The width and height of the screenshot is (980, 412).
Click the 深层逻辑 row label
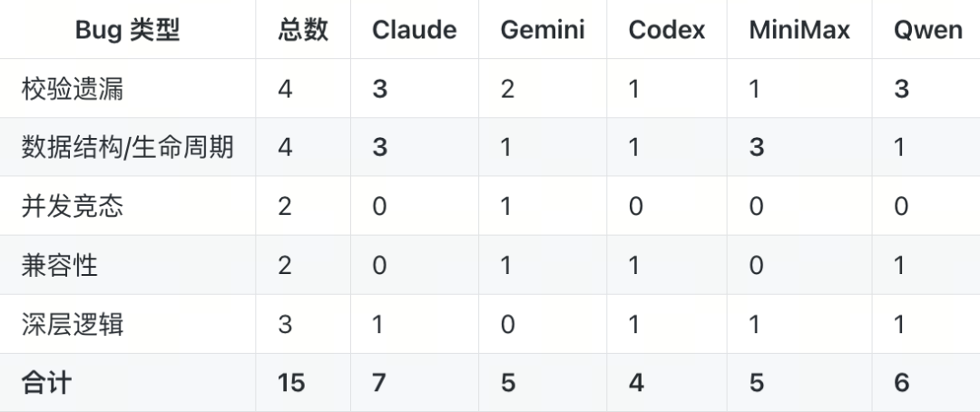pos(73,324)
